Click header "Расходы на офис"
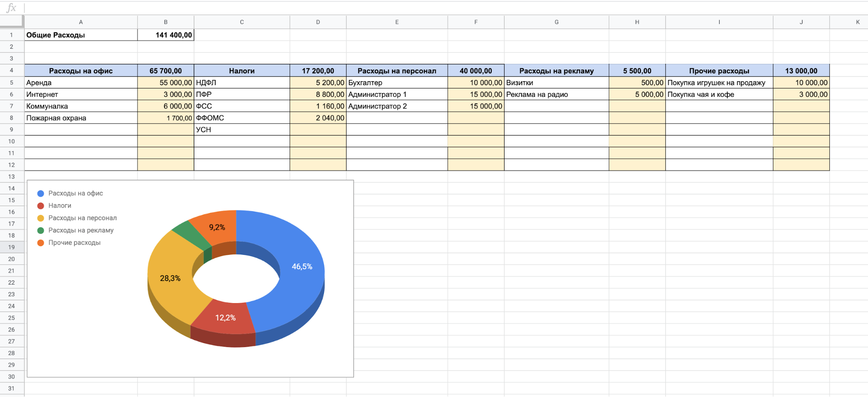 [81, 71]
